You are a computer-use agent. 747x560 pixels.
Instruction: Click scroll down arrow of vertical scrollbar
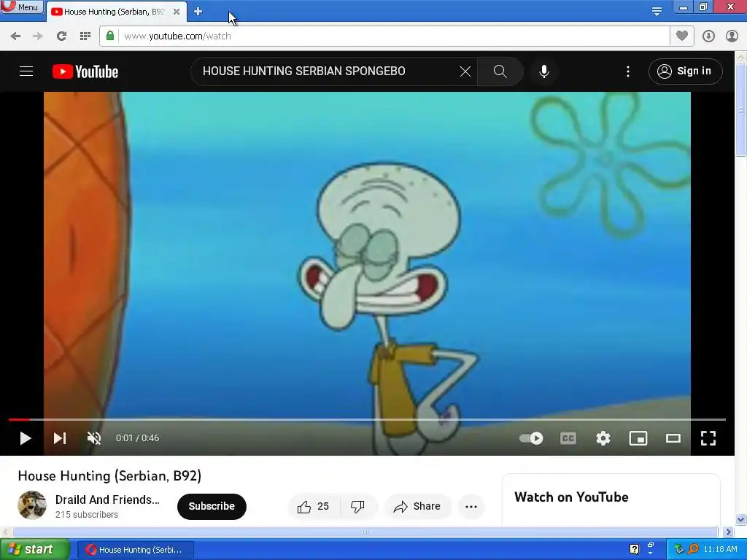coord(741,519)
